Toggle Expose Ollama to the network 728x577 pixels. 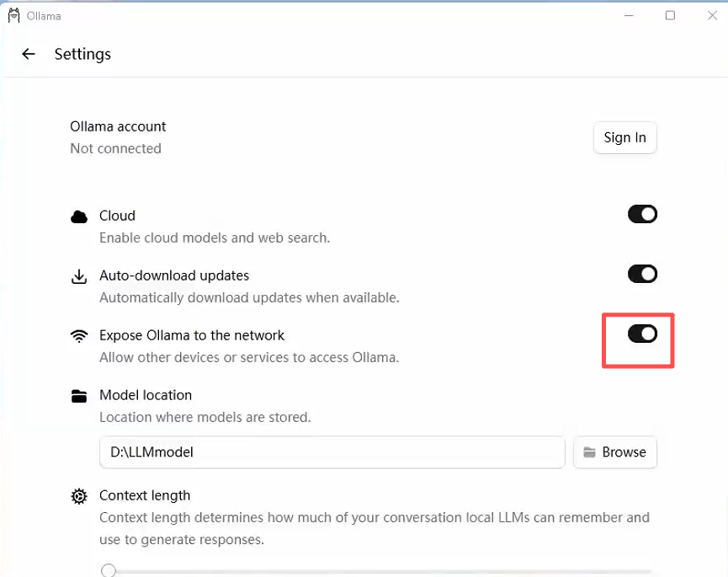pos(642,334)
